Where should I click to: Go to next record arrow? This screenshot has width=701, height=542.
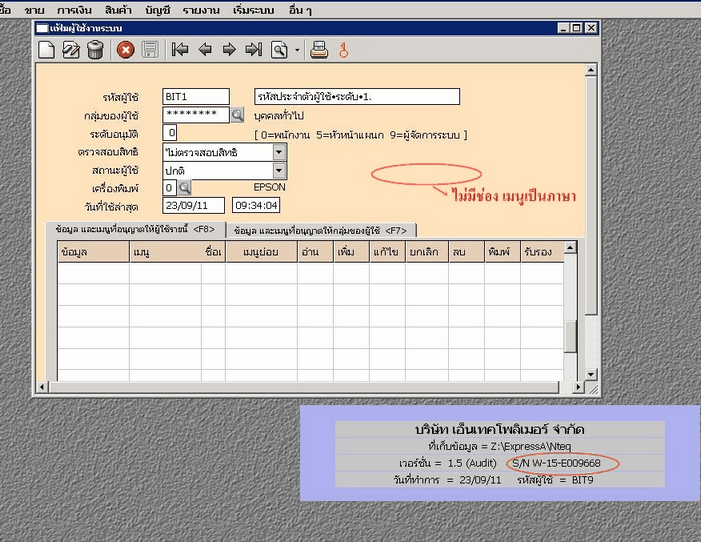tap(229, 49)
